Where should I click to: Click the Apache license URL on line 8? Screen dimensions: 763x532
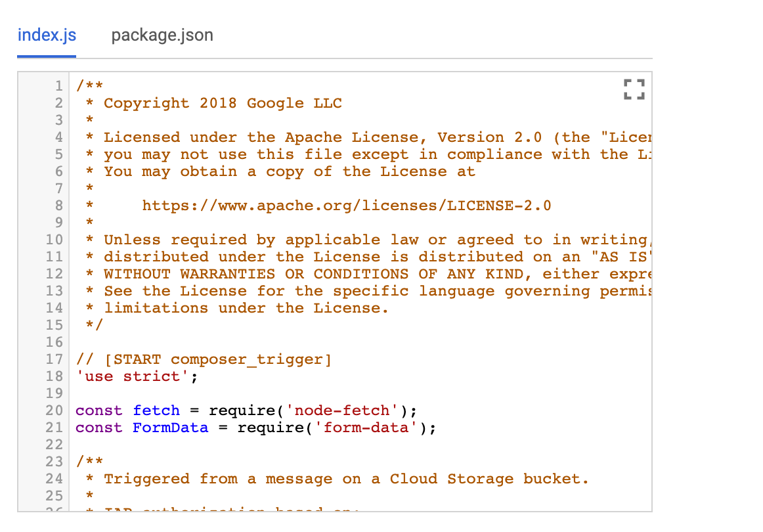[347, 206]
